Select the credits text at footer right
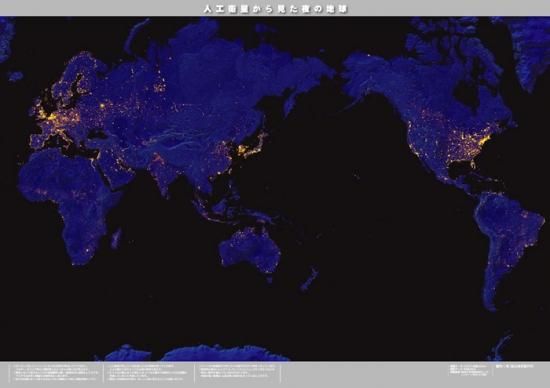The image size is (550, 388). (491, 370)
